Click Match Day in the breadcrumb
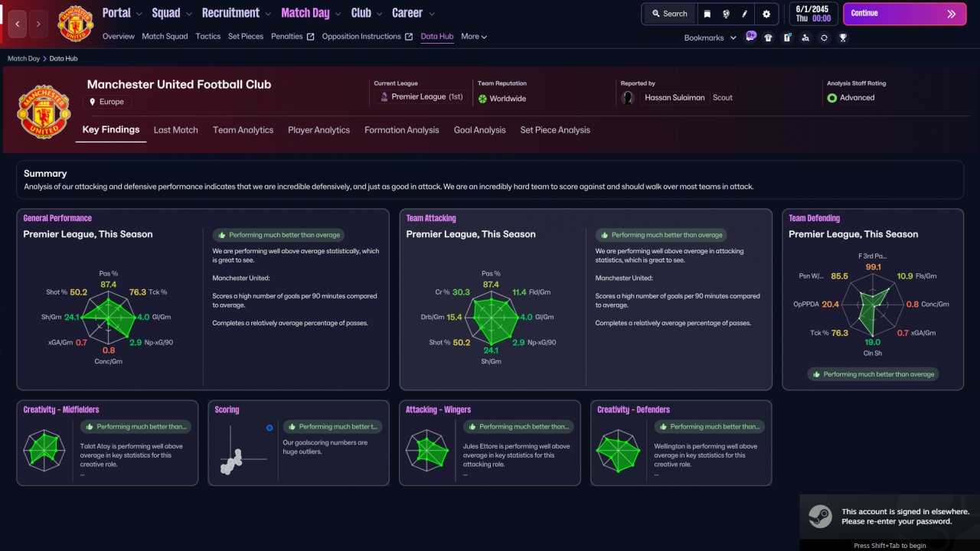This screenshot has height=551, width=980. pyautogui.click(x=24, y=58)
